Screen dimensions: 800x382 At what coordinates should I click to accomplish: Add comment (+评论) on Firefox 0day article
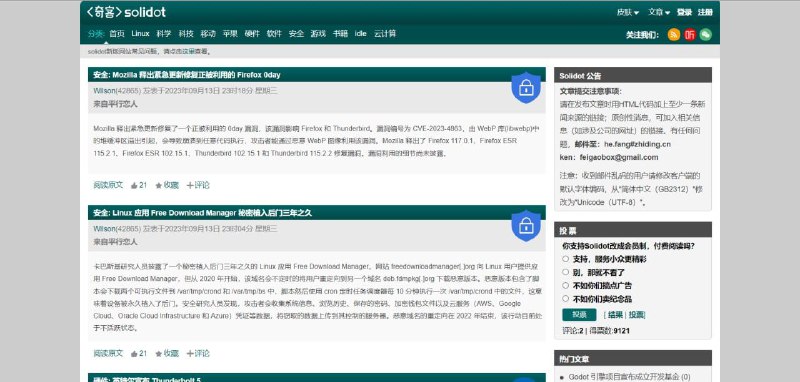click(198, 185)
